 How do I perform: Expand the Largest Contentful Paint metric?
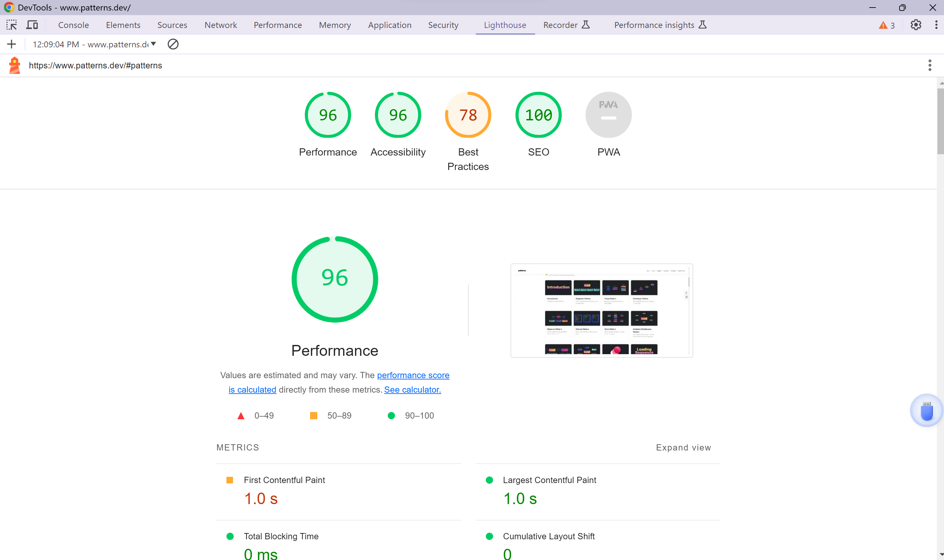click(549, 480)
